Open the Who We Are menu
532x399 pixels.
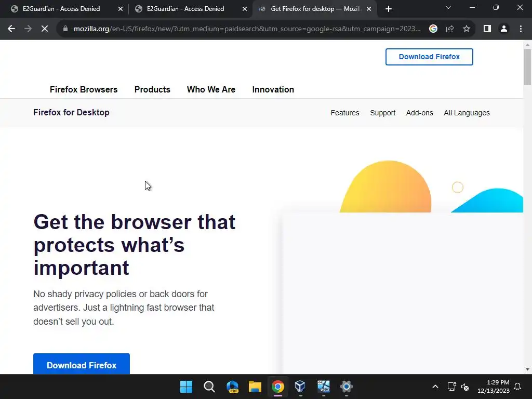tap(211, 89)
